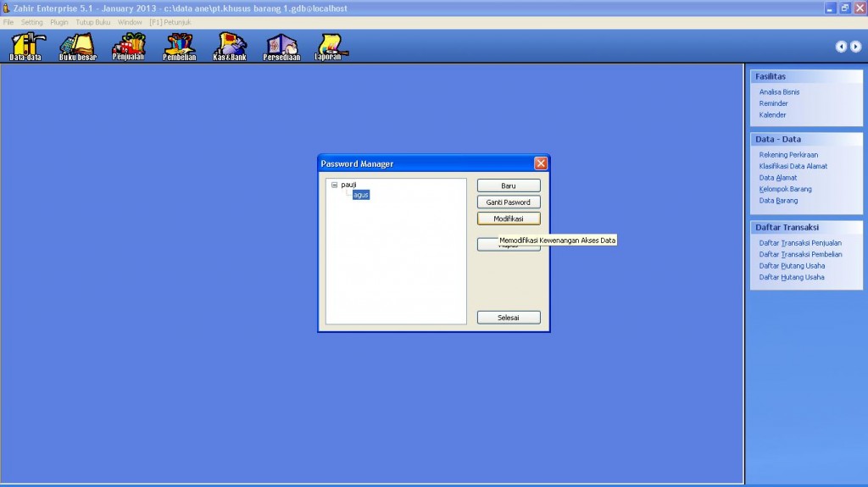
Task: Collapse the pauji tree node
Action: click(x=334, y=185)
